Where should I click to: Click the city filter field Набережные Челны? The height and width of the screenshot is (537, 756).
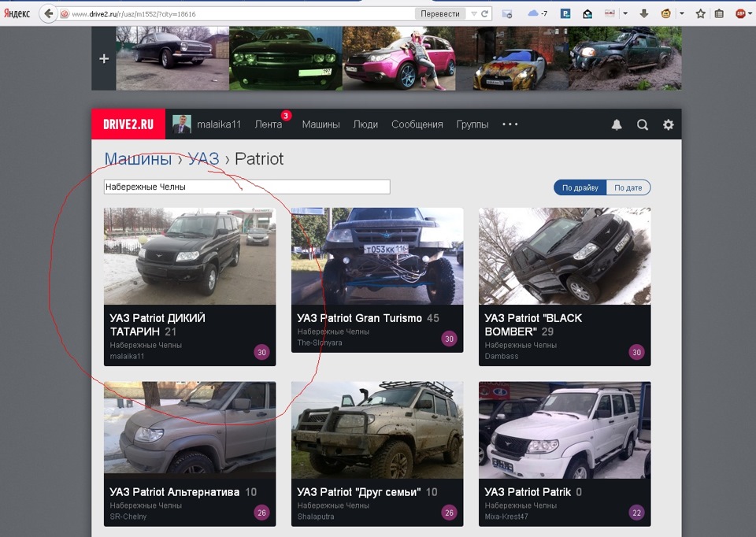(x=246, y=187)
